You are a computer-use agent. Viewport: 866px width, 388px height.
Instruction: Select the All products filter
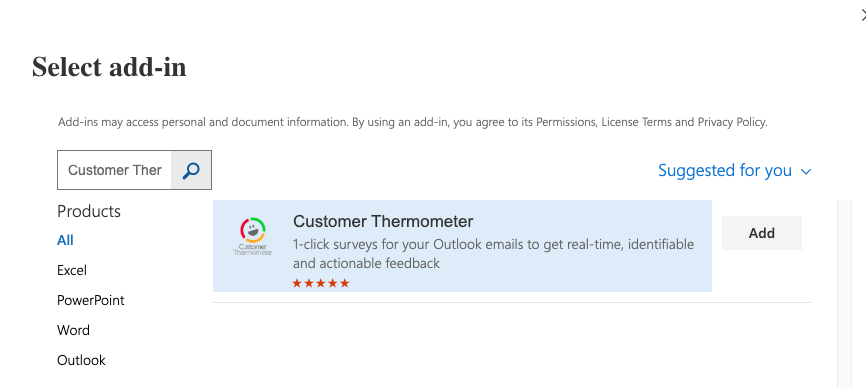(65, 240)
